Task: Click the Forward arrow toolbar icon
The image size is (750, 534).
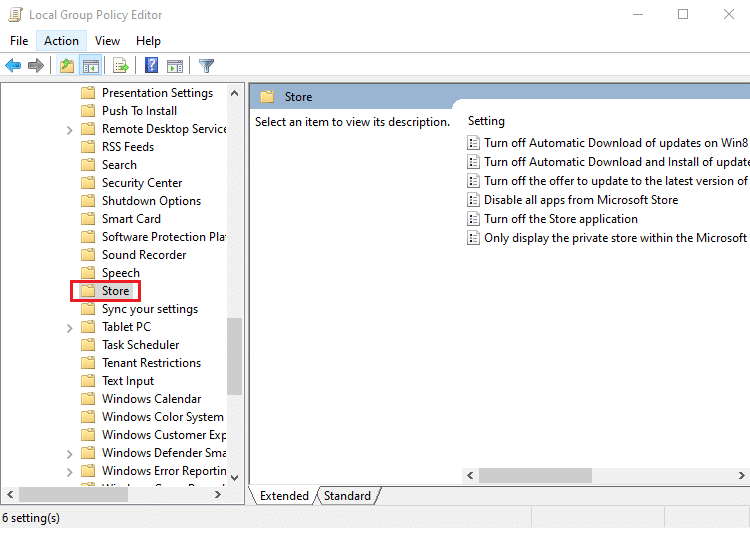Action: point(36,65)
